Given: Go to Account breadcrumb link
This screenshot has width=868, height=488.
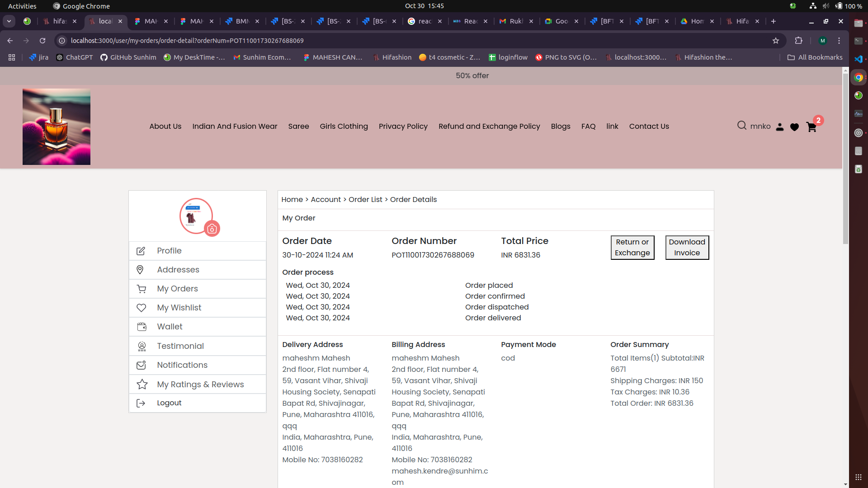Looking at the screenshot, I should (x=325, y=200).
